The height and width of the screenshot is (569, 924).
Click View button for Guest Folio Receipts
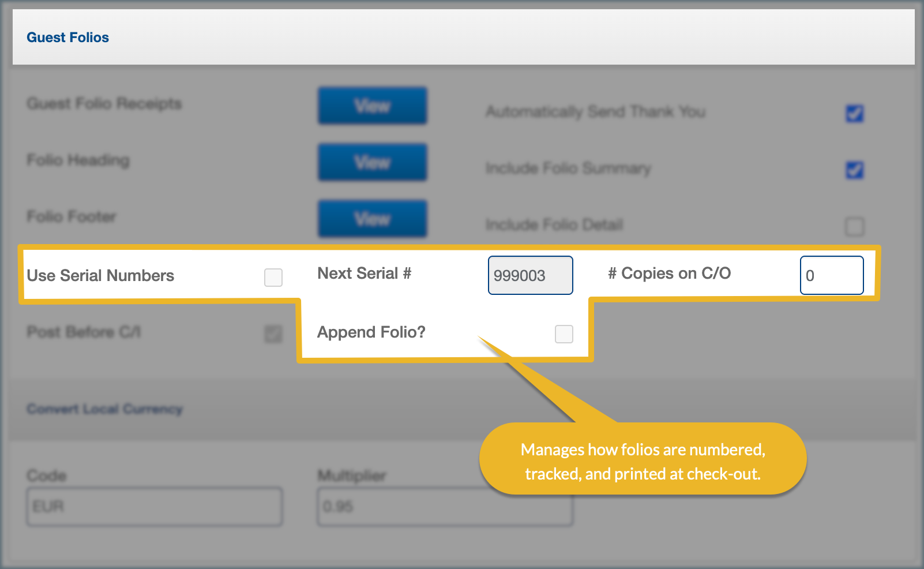pyautogui.click(x=372, y=106)
